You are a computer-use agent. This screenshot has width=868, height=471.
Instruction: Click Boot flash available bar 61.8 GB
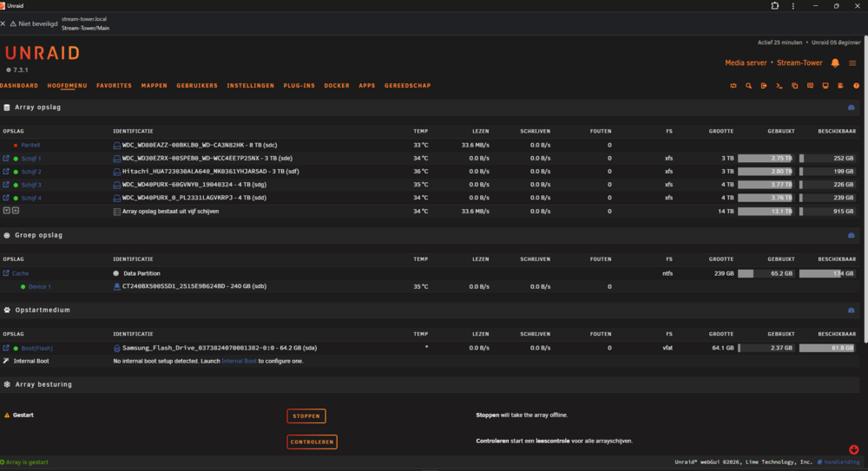pyautogui.click(x=826, y=348)
